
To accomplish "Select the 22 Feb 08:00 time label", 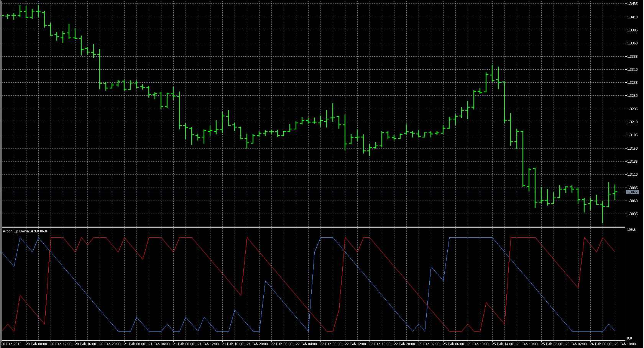I will coord(331,344).
